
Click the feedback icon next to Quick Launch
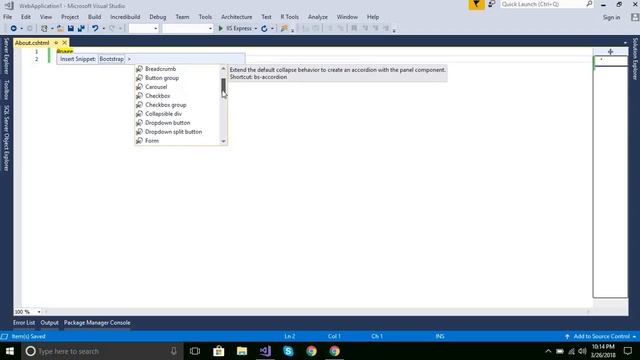point(492,4)
